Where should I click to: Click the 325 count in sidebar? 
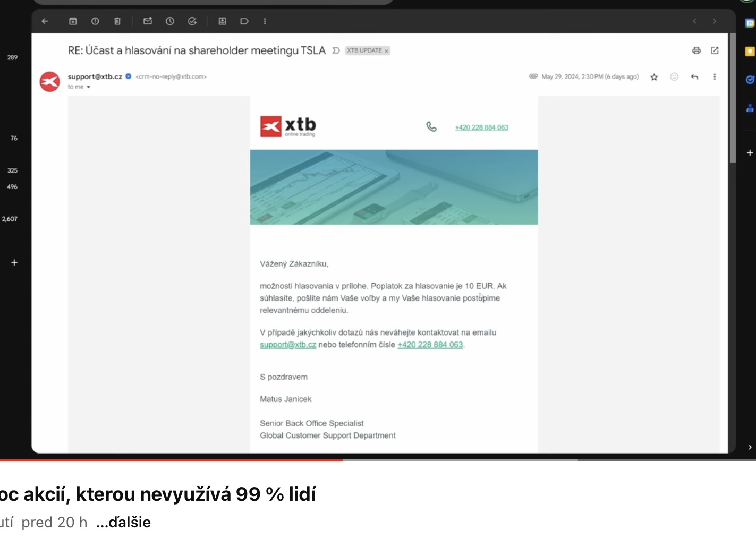pos(12,170)
